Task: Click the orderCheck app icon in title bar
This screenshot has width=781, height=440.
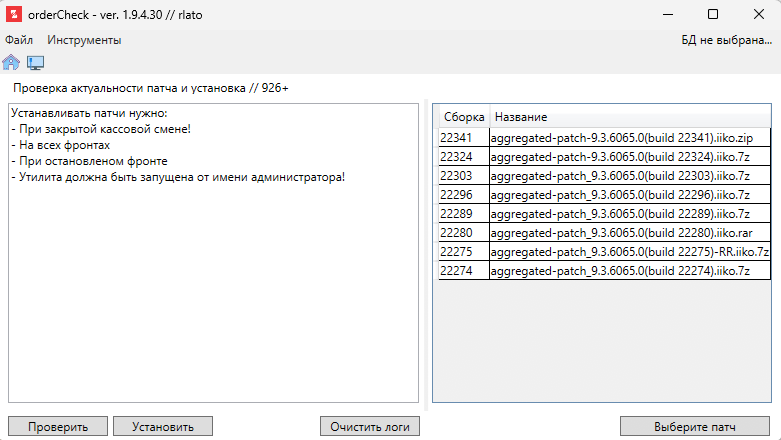Action: pos(14,14)
